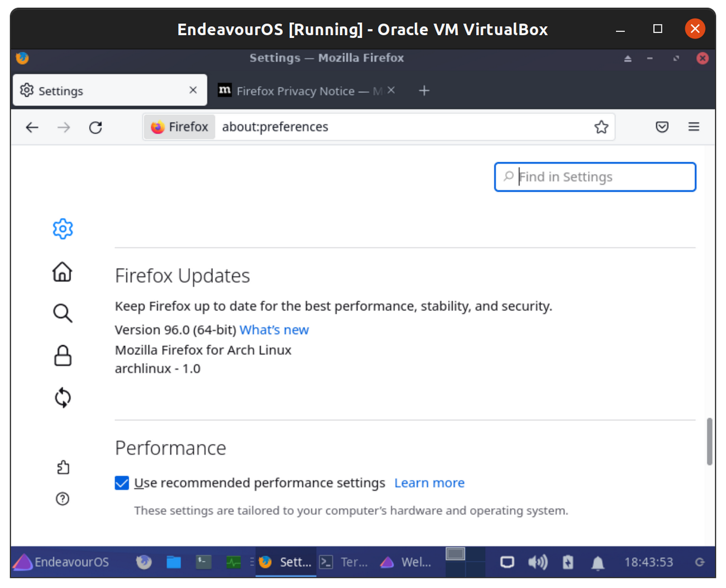This screenshot has width=726, height=588.
Task: Open the Firefox hamburger application menu
Action: click(x=694, y=127)
